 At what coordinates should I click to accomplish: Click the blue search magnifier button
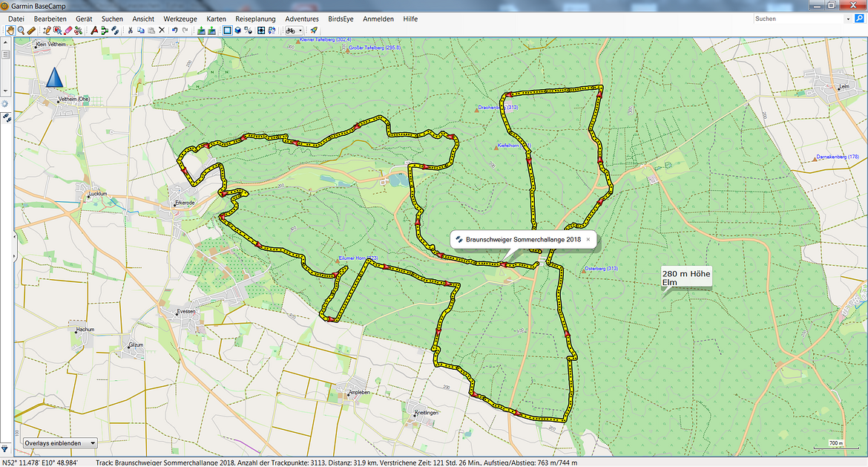pos(860,19)
